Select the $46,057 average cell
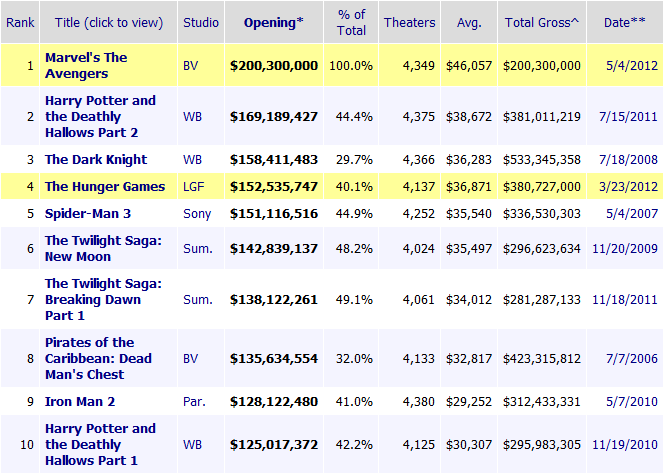Screen dimensions: 664x474 click(x=469, y=66)
